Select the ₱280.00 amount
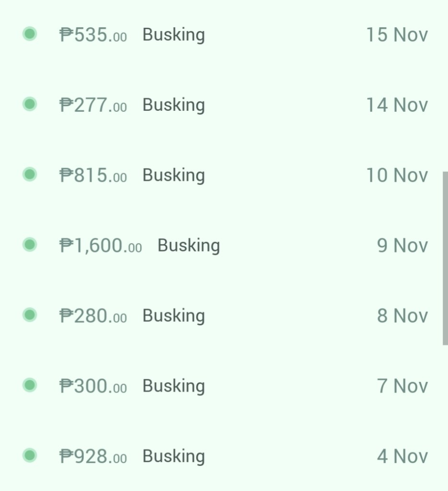448x491 pixels. [93, 316]
